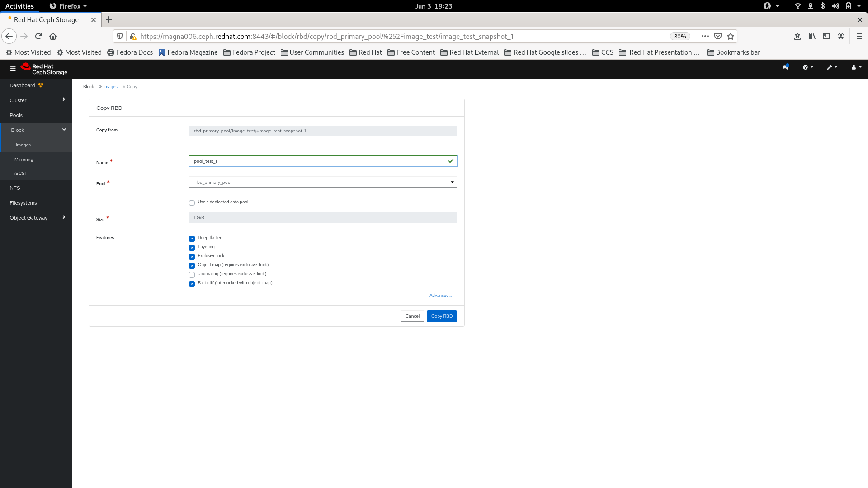Click the help question mark icon
868x488 pixels.
click(x=806, y=67)
